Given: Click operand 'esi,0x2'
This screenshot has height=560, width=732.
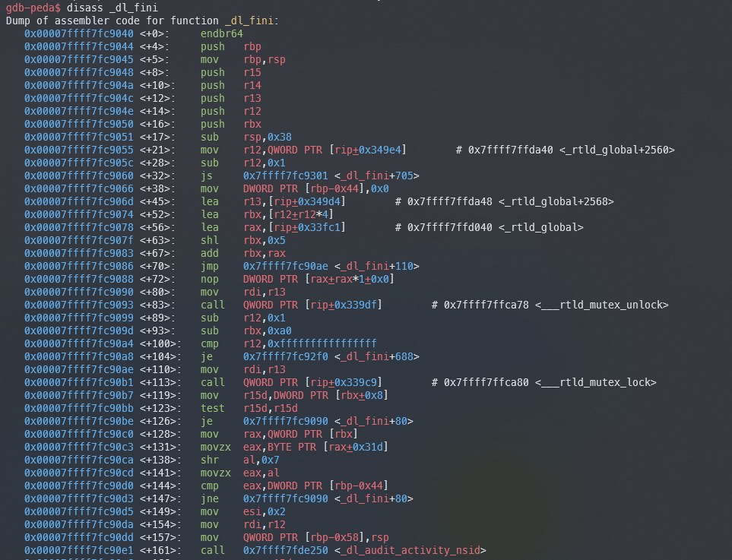Looking at the screenshot, I should pos(265,511).
